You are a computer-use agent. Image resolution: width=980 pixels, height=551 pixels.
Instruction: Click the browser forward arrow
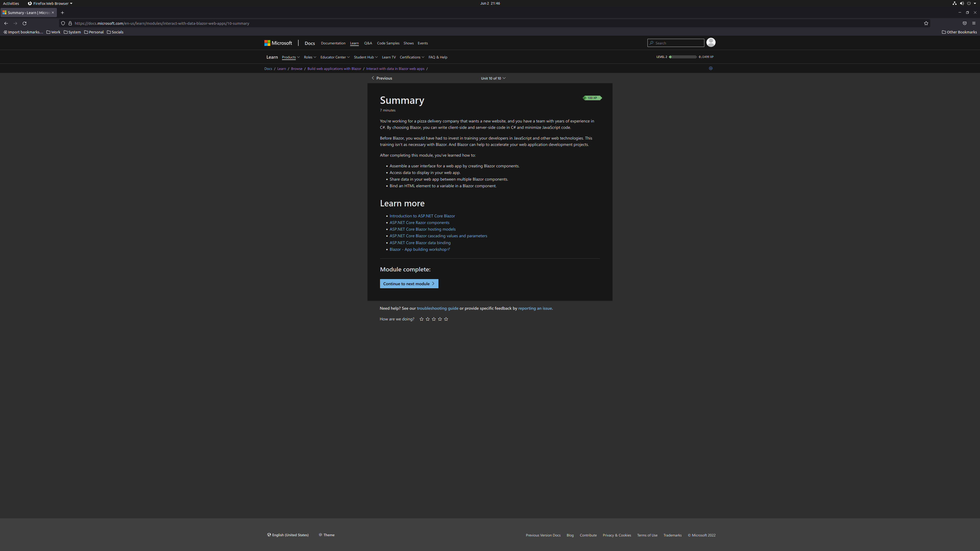tap(15, 23)
